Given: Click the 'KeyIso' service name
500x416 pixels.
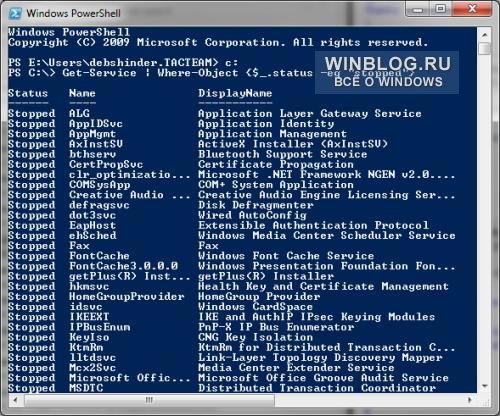Looking at the screenshot, I should [x=89, y=337].
